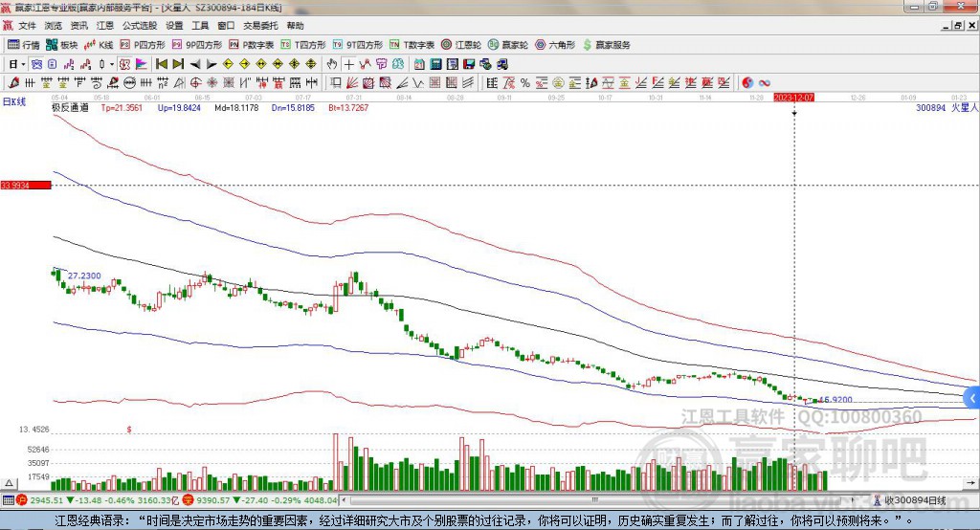The width and height of the screenshot is (980, 530).
Task: Open the 江恩轮 Gann wheel
Action: [461, 45]
